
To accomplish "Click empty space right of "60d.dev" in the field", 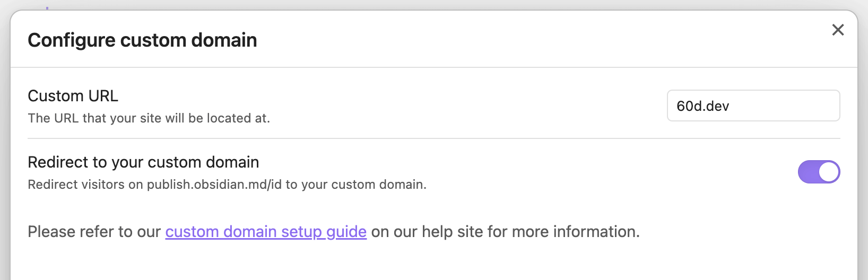I will click(x=785, y=106).
